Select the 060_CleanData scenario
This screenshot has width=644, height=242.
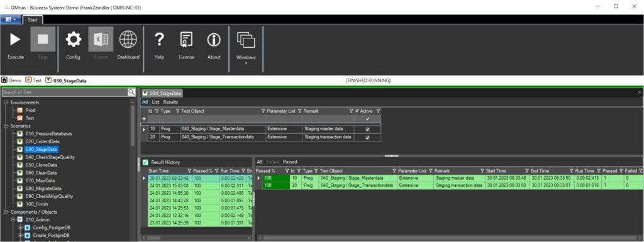[x=41, y=173]
